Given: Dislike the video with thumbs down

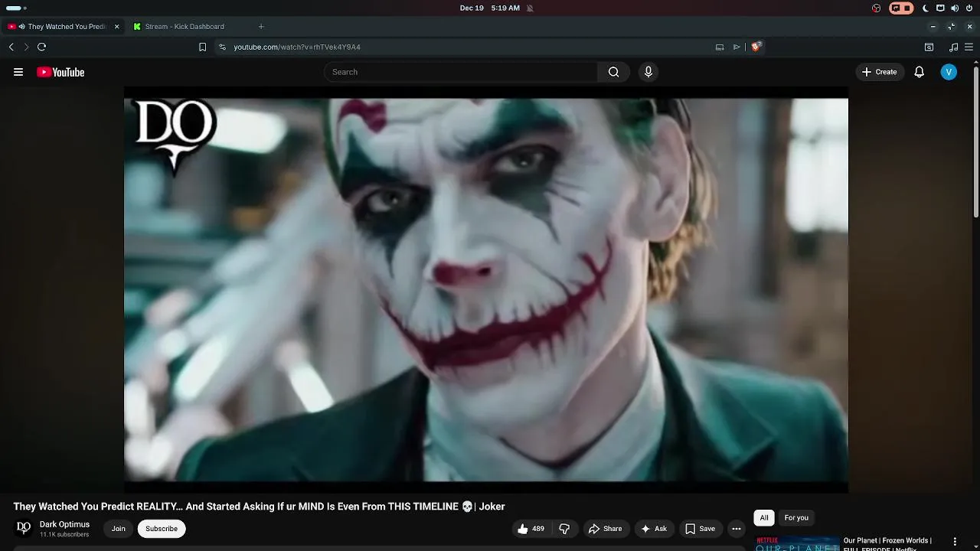Looking at the screenshot, I should pos(564,529).
